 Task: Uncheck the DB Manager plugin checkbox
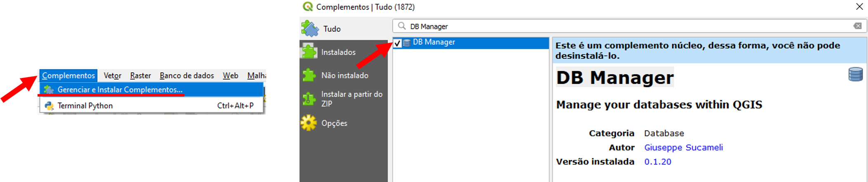pyautogui.click(x=398, y=43)
